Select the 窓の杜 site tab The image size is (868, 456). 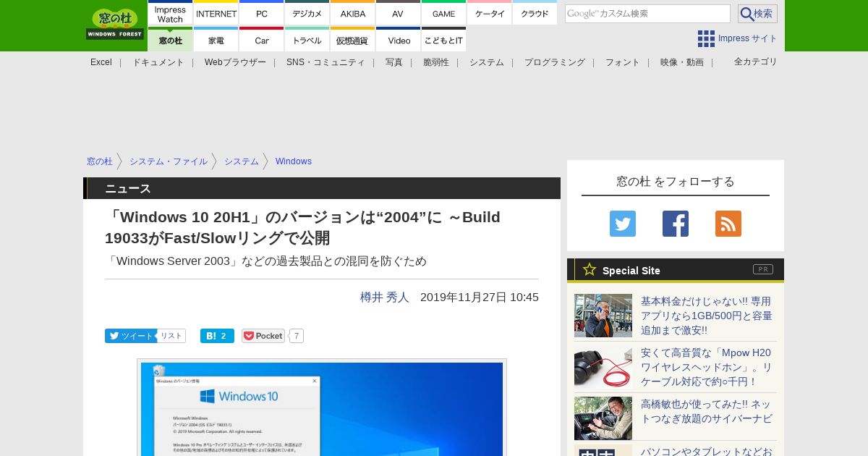point(170,40)
